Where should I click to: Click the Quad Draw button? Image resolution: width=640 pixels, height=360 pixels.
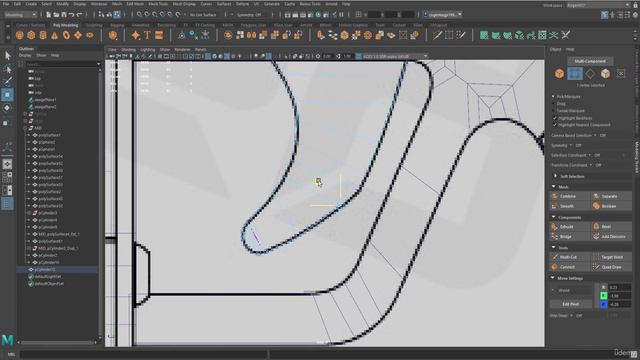click(x=612, y=267)
